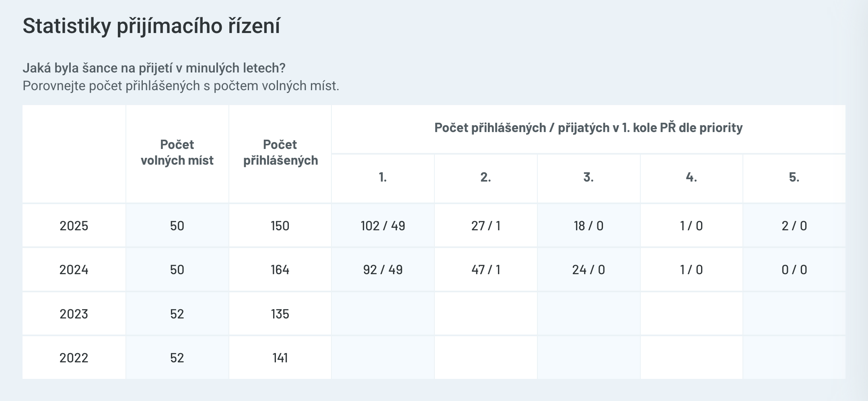Screen dimensions: 868x401
Task: Click the "18 / 0" cell
Action: (x=588, y=226)
